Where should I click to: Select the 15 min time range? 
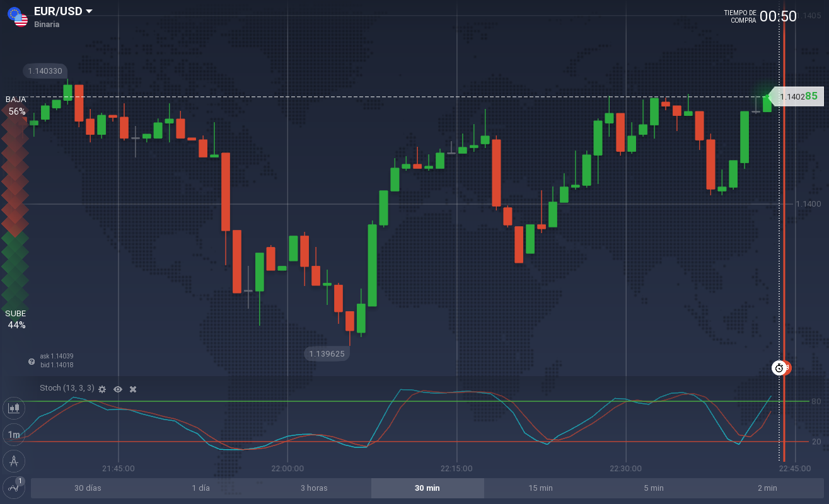540,488
